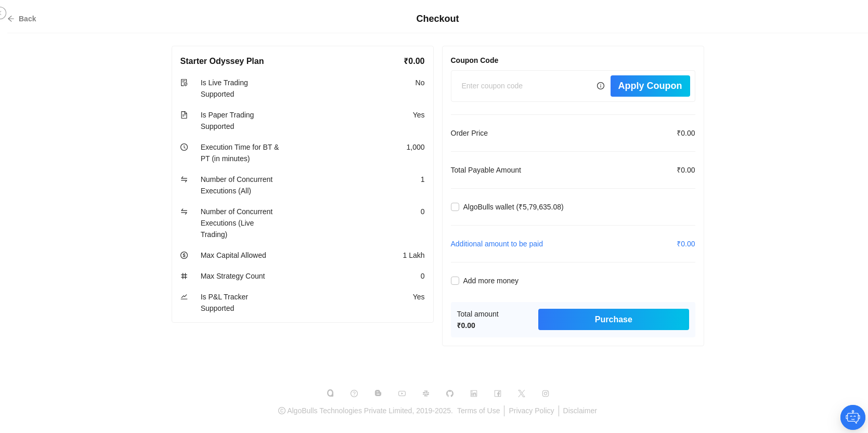Open the chatbot assistant button

point(853,417)
